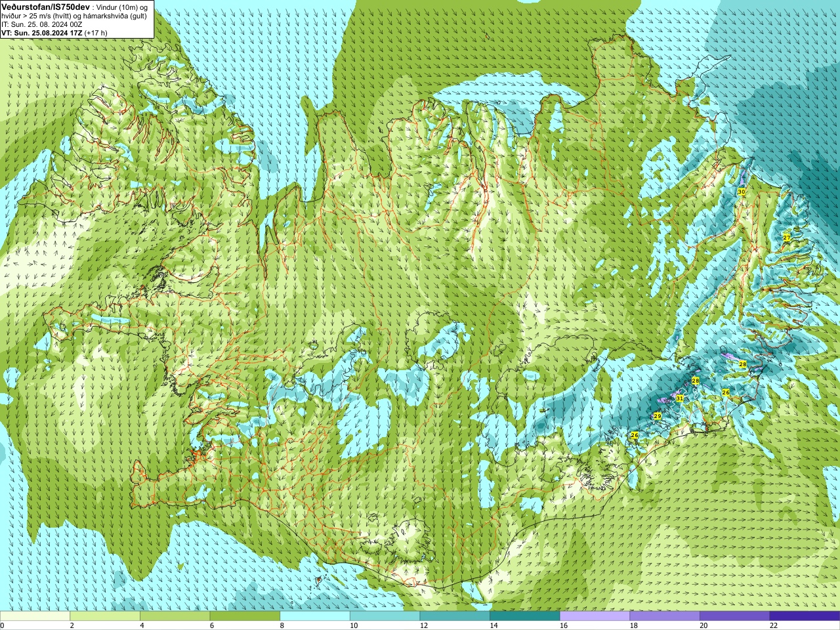Click the 'IT: Sun. 25. 08. 2024 00Z' line
This screenshot has width=840, height=630.
tap(41, 24)
